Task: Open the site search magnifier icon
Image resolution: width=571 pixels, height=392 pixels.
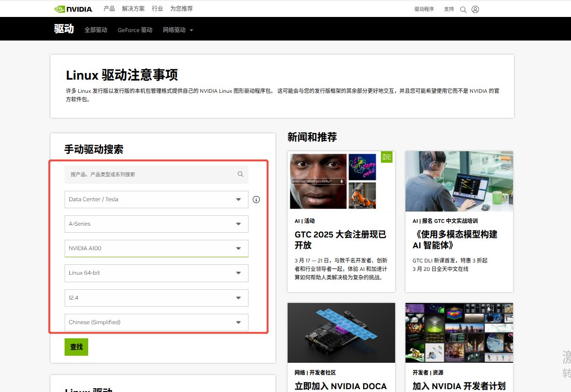Action: (x=463, y=9)
